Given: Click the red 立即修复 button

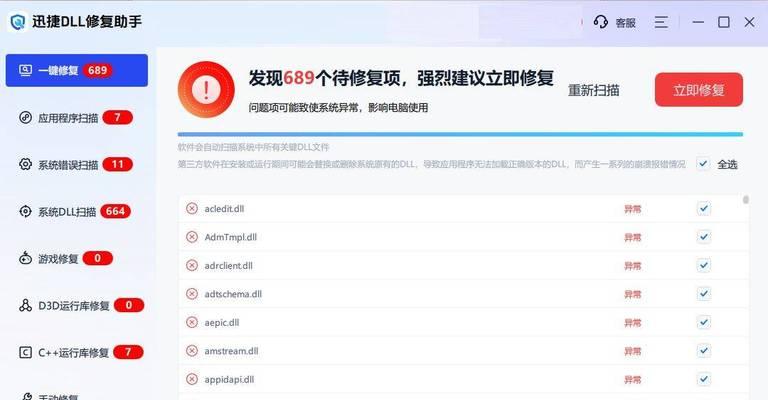Looking at the screenshot, I should click(699, 90).
